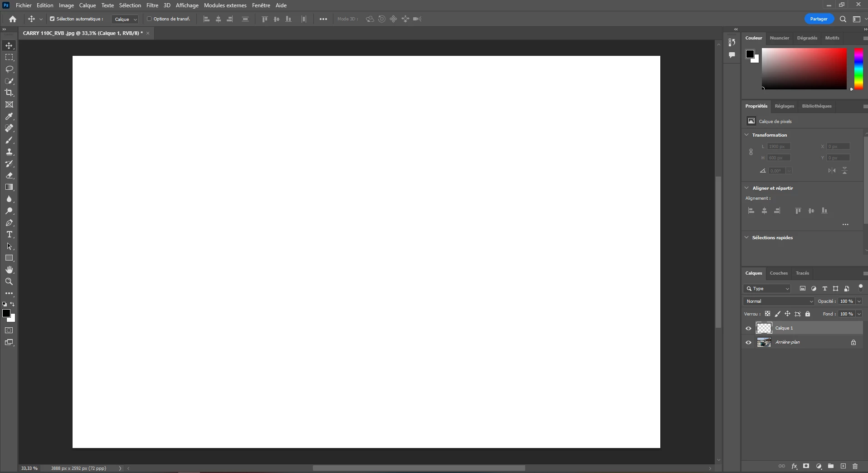Click more options in Aligner section
The height and width of the screenshot is (473, 868).
(x=845, y=225)
